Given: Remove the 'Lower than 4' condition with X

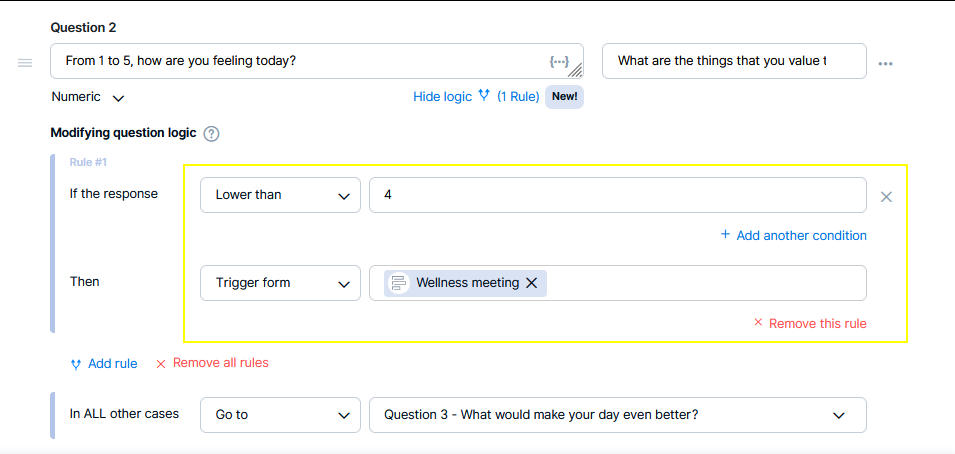Looking at the screenshot, I should click(886, 196).
